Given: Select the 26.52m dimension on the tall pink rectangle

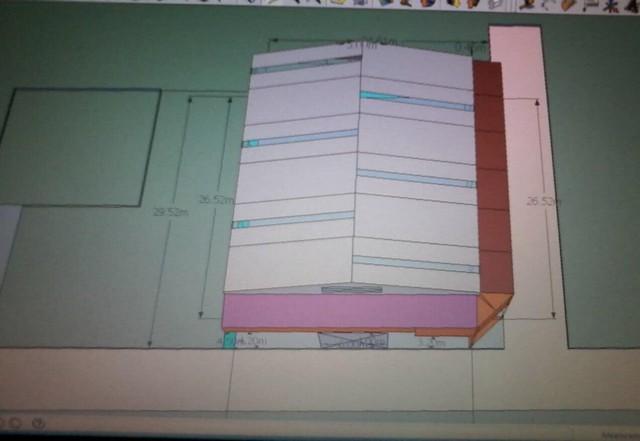Looking at the screenshot, I should coord(543,201).
